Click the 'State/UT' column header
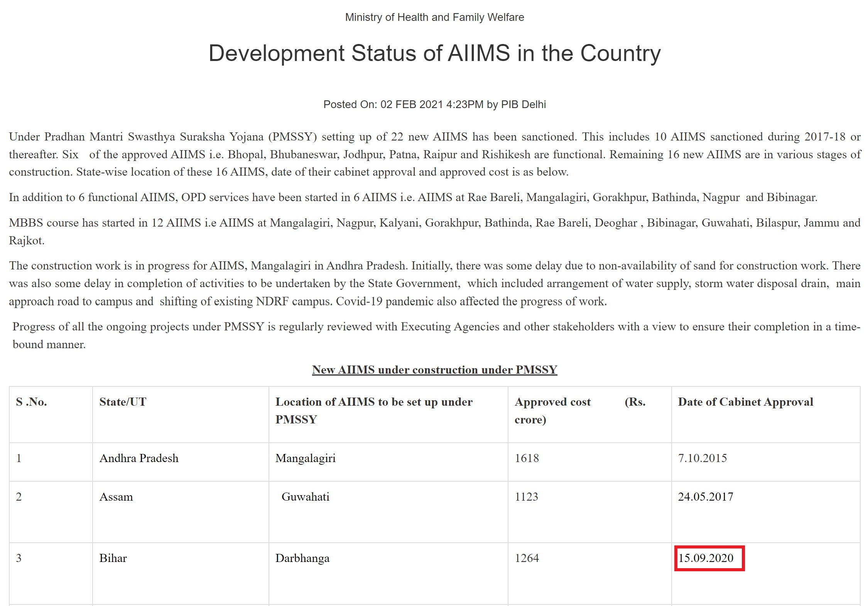Image resolution: width=868 pixels, height=606 pixels. coord(123,402)
